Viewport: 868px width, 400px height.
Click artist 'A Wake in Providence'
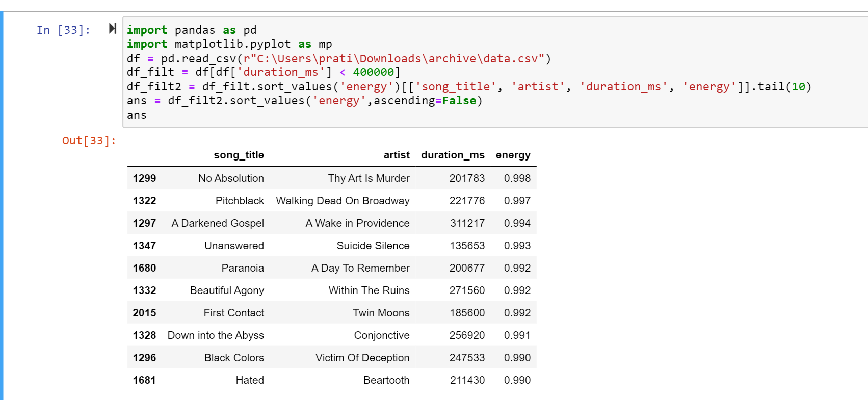pos(357,223)
